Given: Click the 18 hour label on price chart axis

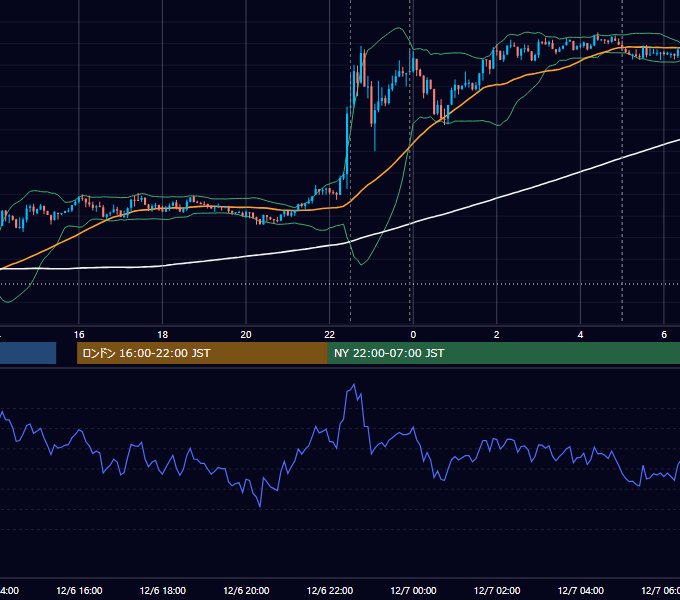Looking at the screenshot, I should click(x=163, y=335).
